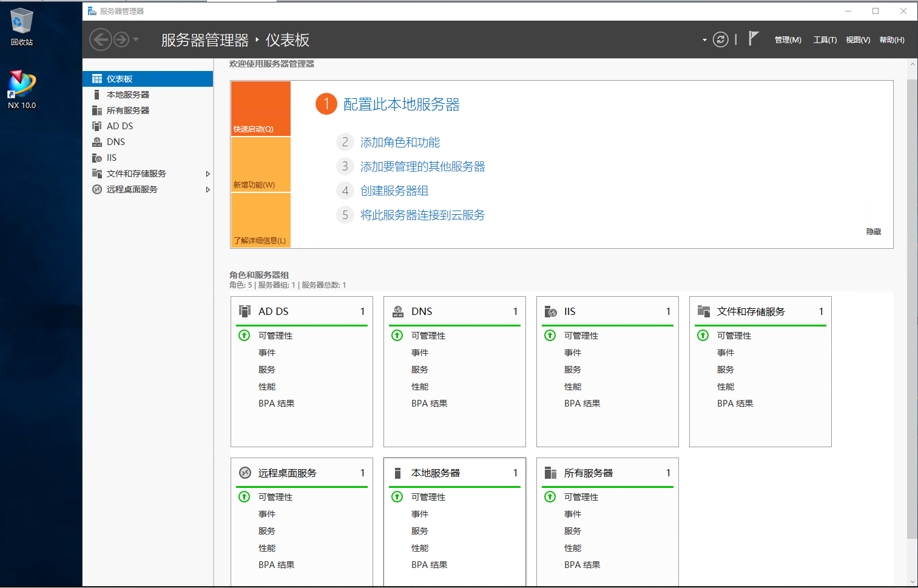
Task: Click 添加要管理的其他服务器 link
Action: point(422,166)
